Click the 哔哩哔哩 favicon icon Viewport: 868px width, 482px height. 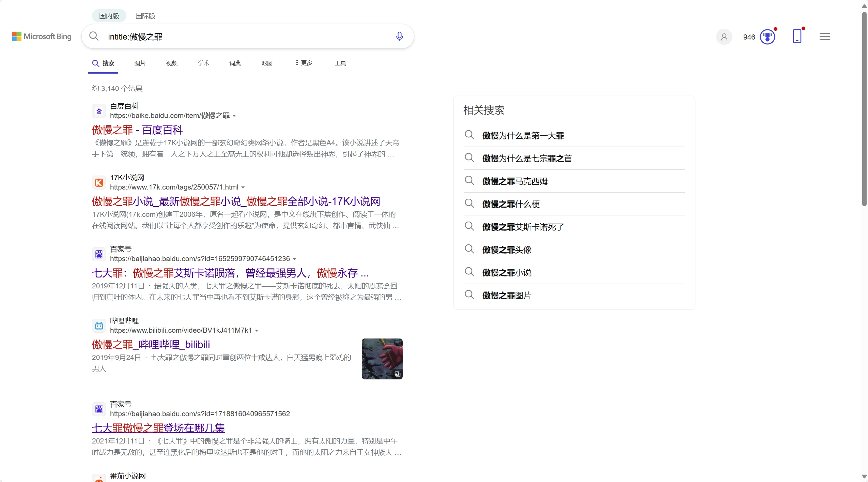coord(99,326)
